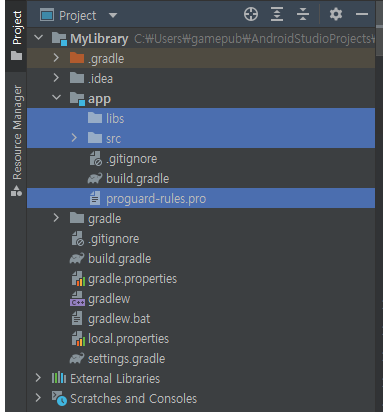Image resolution: width=383 pixels, height=412 pixels.
Task: Select '.gitignore' under app module
Action: (131, 159)
